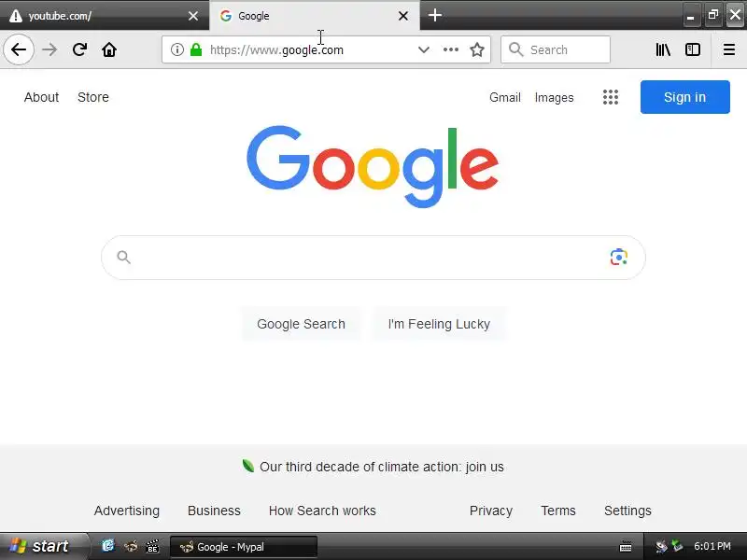Show site information via the green padlock
This screenshot has width=747, height=560.
click(196, 49)
